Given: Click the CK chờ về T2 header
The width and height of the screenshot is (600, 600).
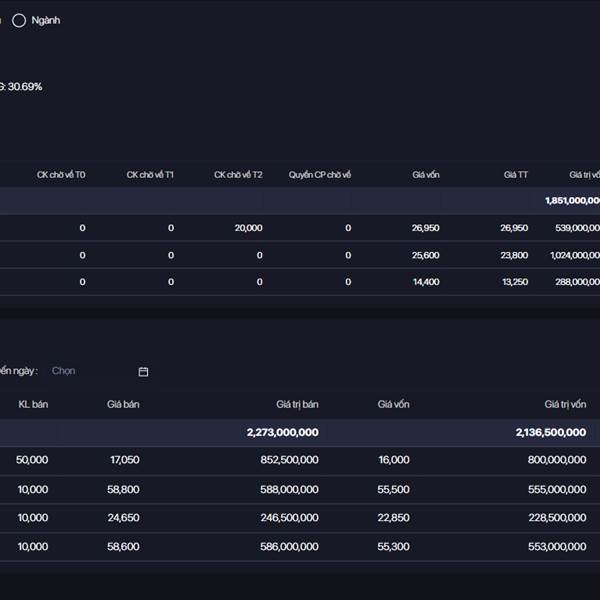Looking at the screenshot, I should tap(238, 175).
